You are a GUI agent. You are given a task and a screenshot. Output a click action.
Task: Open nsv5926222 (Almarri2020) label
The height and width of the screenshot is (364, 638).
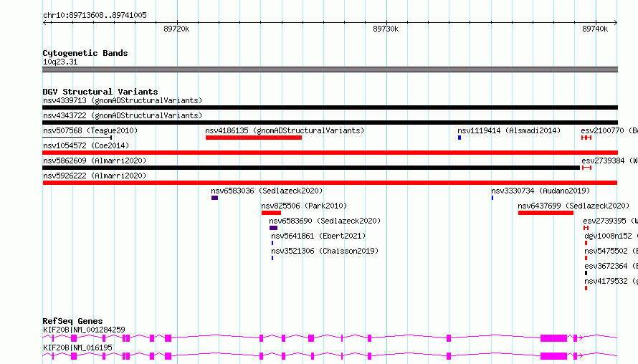[95, 176]
